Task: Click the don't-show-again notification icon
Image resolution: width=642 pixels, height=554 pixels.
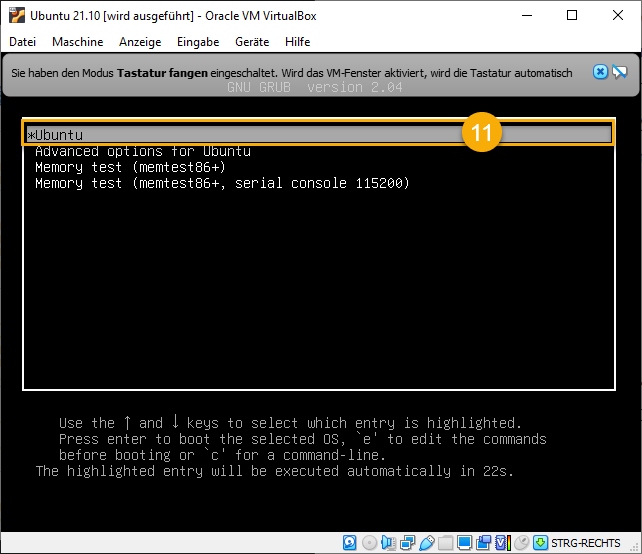Action: [619, 72]
